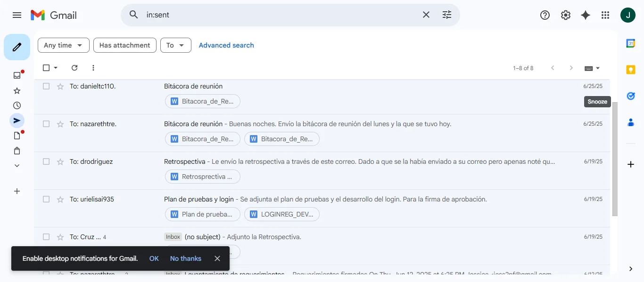Viewport: 644px width, 282px height.
Task: Select the Drafts folder icon
Action: pyautogui.click(x=17, y=135)
